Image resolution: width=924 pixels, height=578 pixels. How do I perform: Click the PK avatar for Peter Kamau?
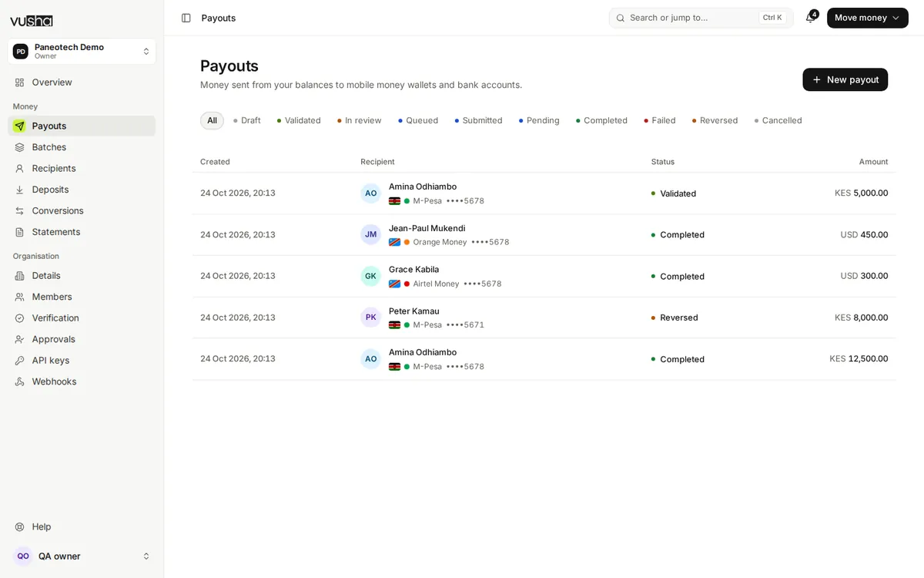click(x=370, y=318)
